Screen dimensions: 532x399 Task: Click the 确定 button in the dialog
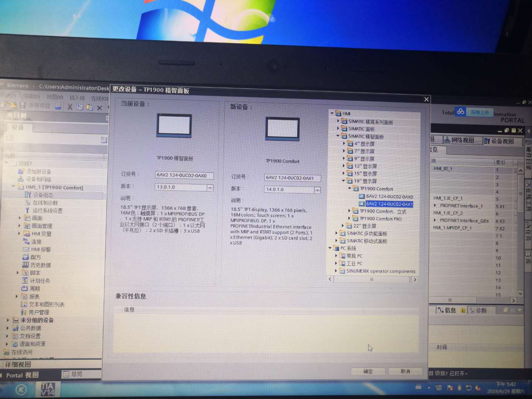(368, 371)
